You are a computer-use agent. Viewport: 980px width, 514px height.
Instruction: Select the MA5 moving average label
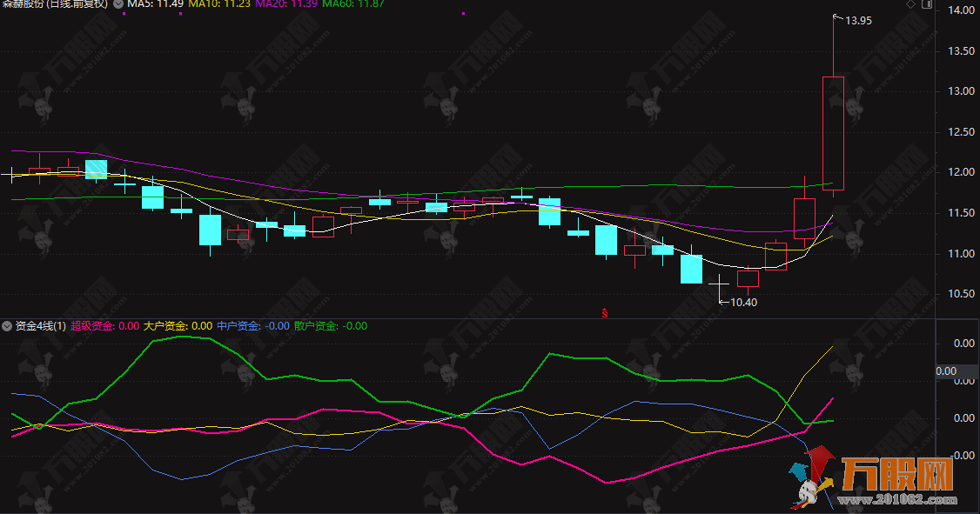(x=155, y=5)
